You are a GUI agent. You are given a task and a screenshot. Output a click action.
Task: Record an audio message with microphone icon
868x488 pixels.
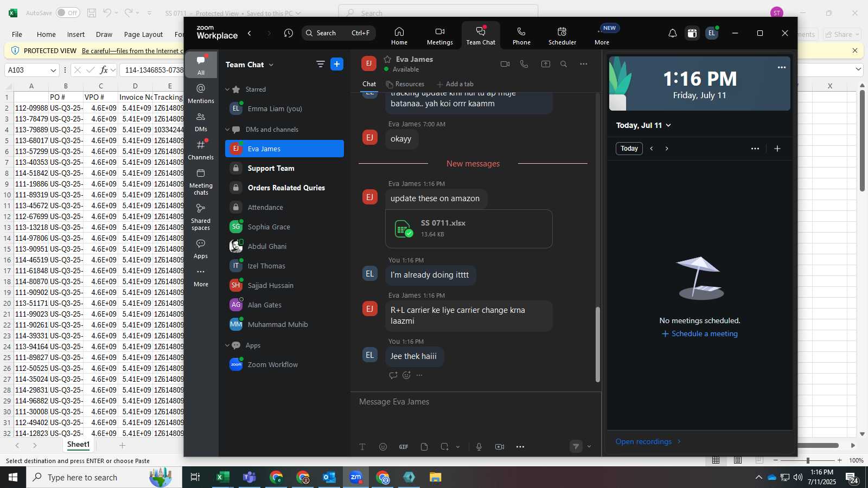pyautogui.click(x=479, y=447)
